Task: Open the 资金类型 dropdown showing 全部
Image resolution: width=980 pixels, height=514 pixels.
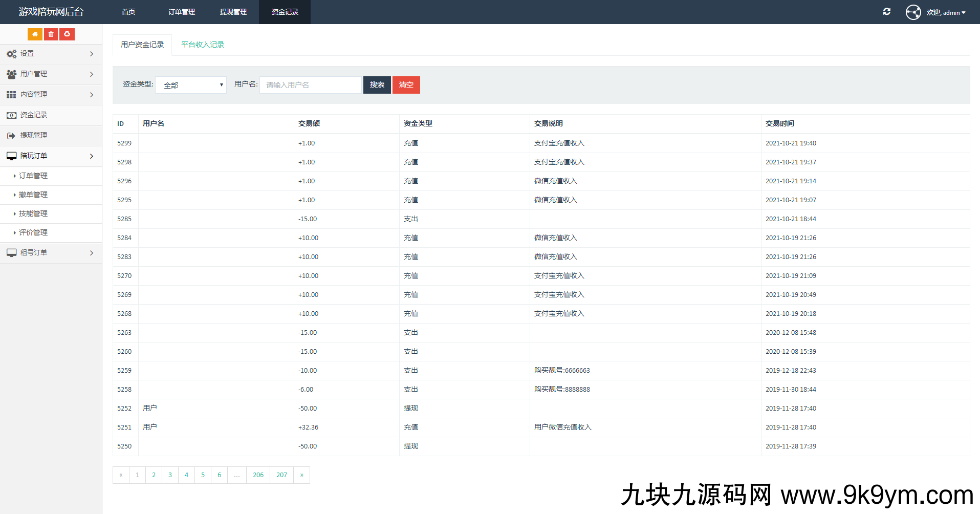Action: pyautogui.click(x=191, y=85)
